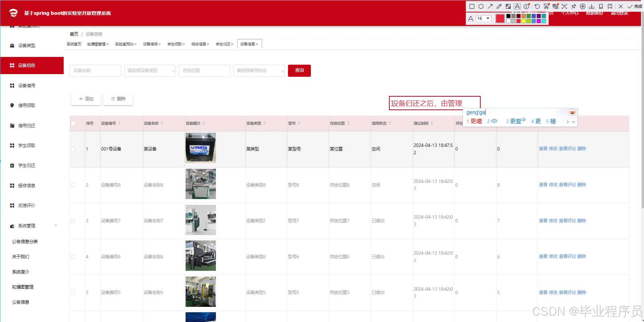Focus the 设备名称 search field

tap(95, 71)
